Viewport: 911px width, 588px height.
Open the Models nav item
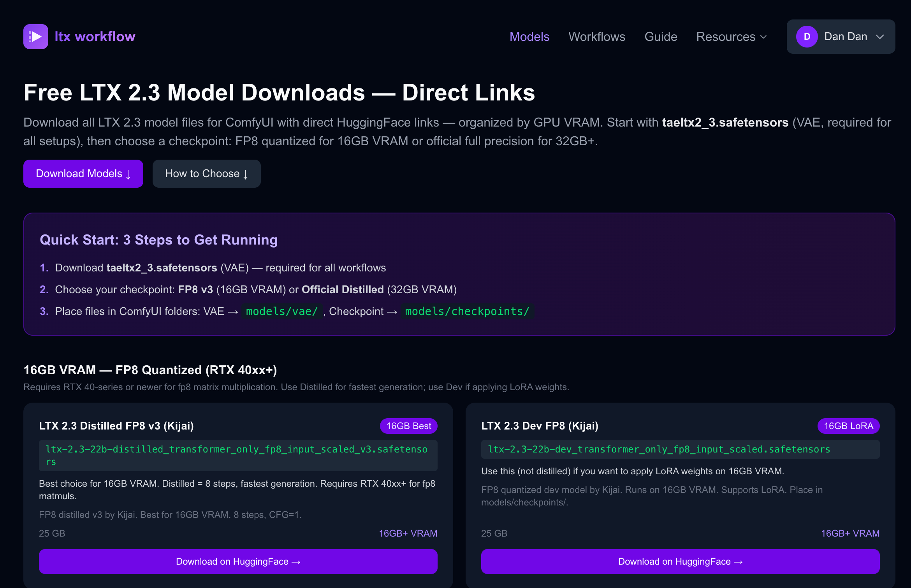tap(529, 37)
